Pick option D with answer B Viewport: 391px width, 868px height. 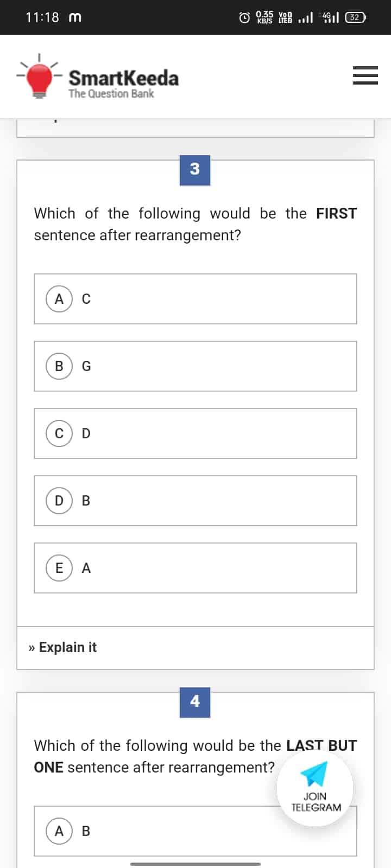tap(195, 501)
